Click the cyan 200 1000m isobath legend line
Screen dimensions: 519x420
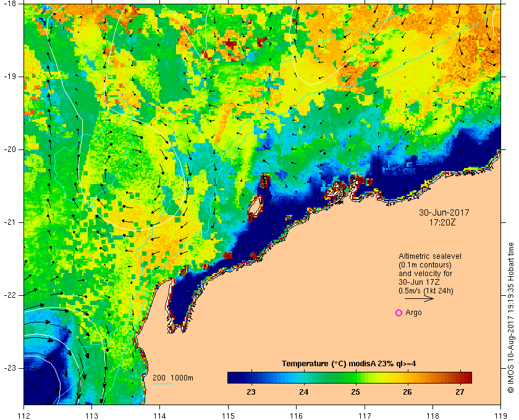pos(163,384)
